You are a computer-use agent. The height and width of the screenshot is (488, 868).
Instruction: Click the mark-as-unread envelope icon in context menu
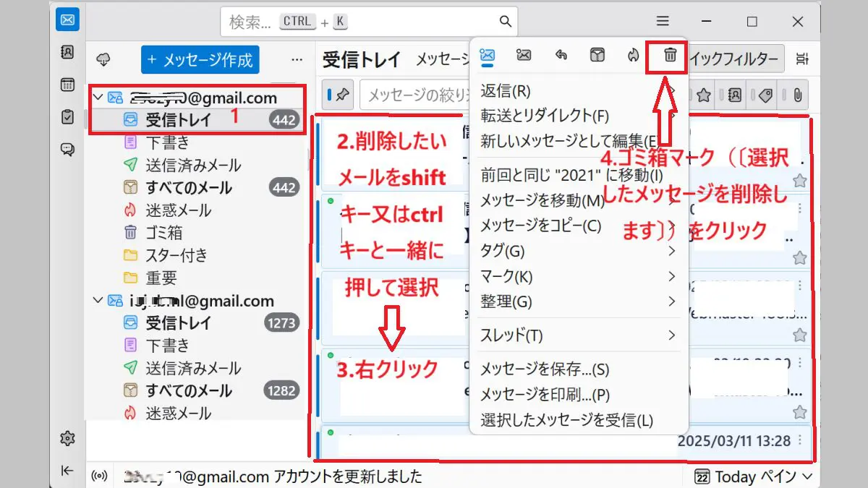(x=524, y=54)
